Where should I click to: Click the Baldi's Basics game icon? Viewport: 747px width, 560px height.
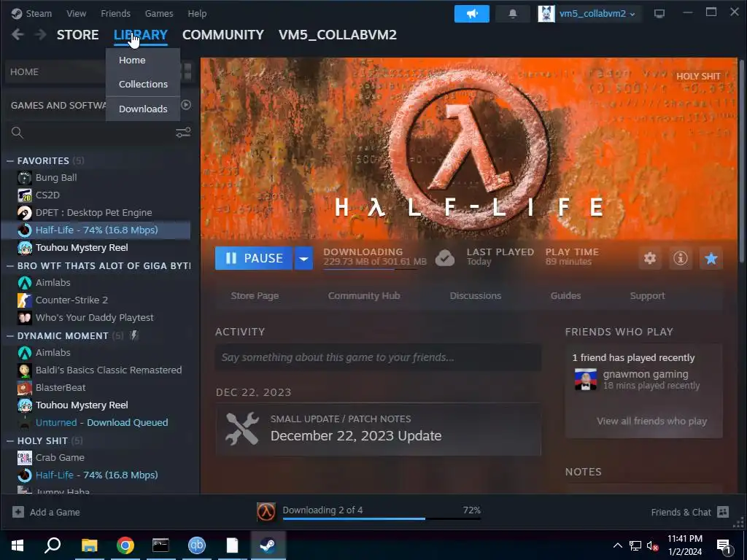[x=25, y=370]
